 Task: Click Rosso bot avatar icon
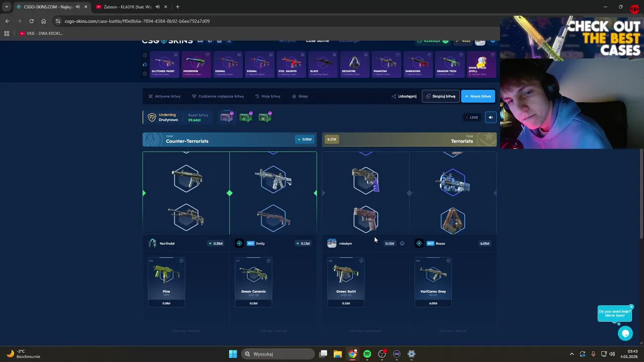point(419,243)
